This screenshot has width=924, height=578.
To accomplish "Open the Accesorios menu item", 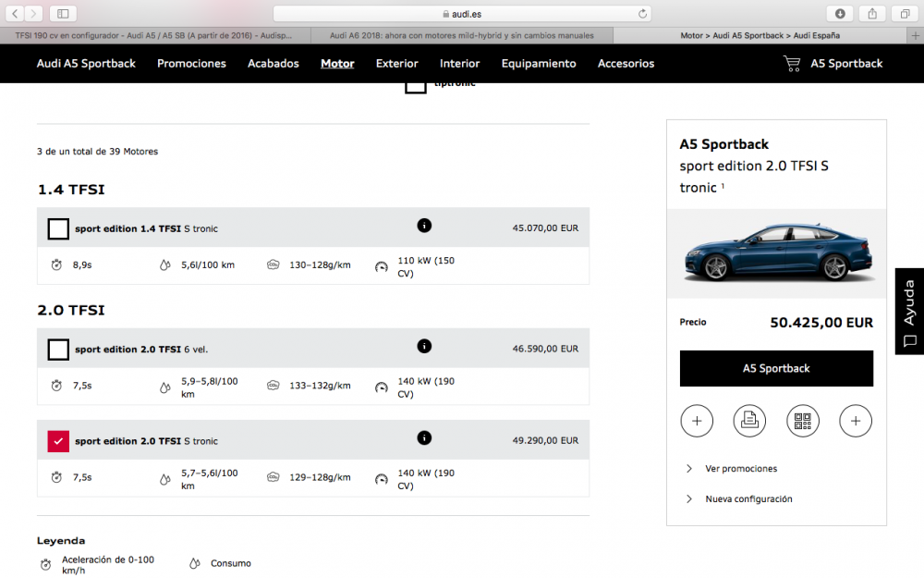I will tap(626, 63).
